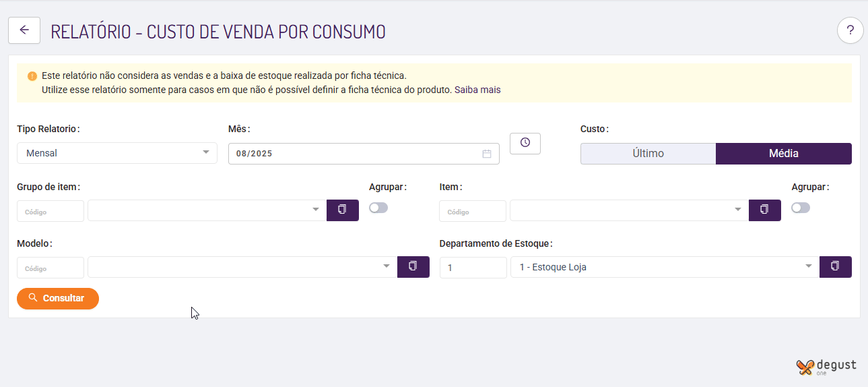Click copy icon next to Modelo field
The width and height of the screenshot is (868, 387).
click(413, 266)
